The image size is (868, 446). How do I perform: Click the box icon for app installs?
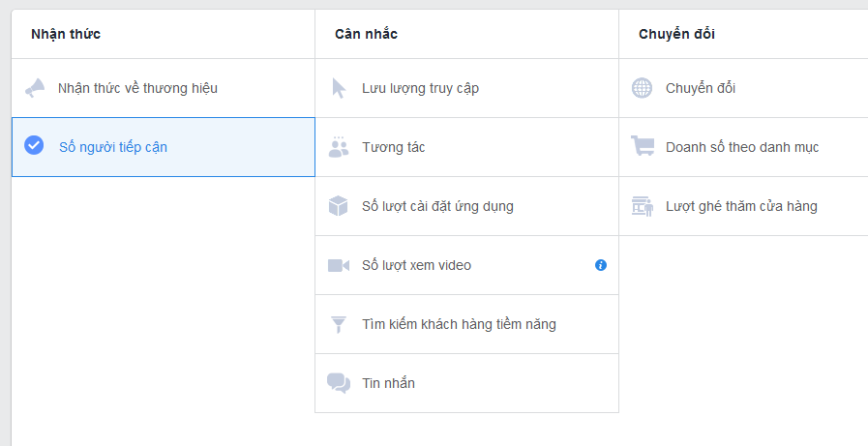[339, 206]
